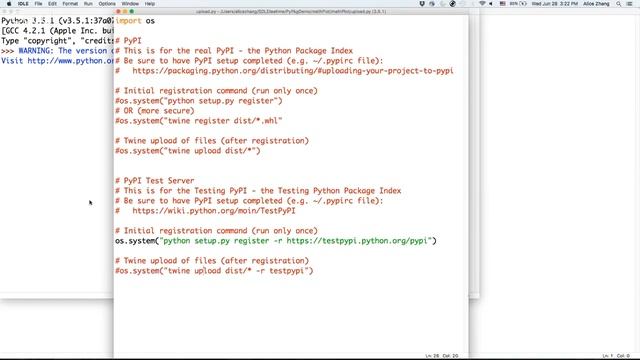
Task: Click the active os.system testpypi register line
Action: point(276,241)
